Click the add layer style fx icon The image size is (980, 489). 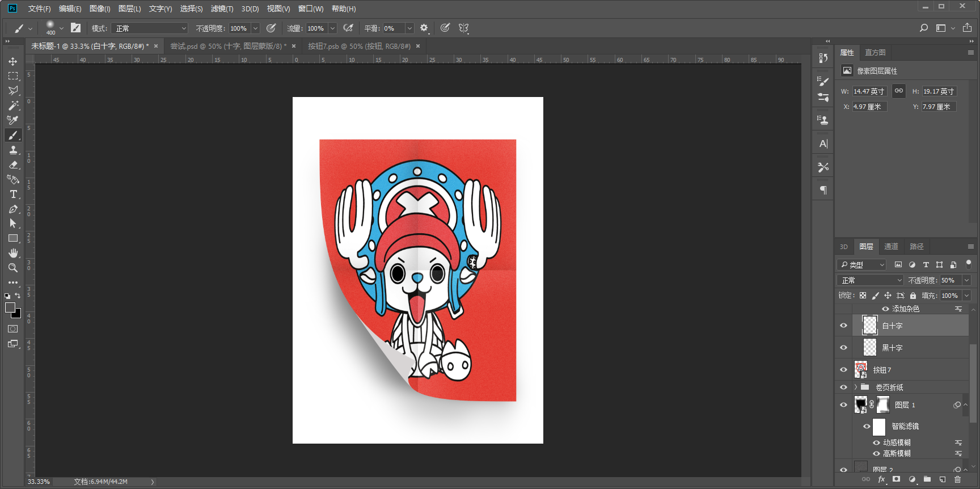881,479
